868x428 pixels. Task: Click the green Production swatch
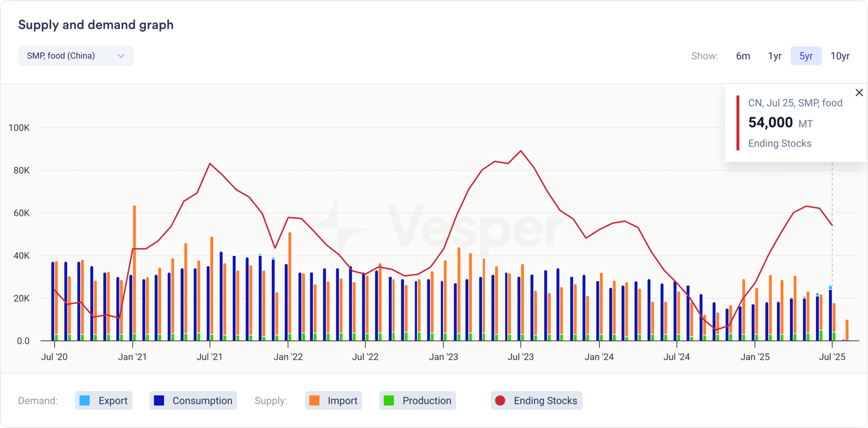pos(388,400)
